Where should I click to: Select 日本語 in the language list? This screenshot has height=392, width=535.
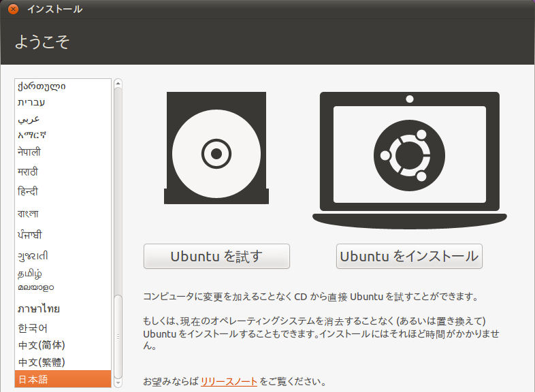[x=63, y=379]
